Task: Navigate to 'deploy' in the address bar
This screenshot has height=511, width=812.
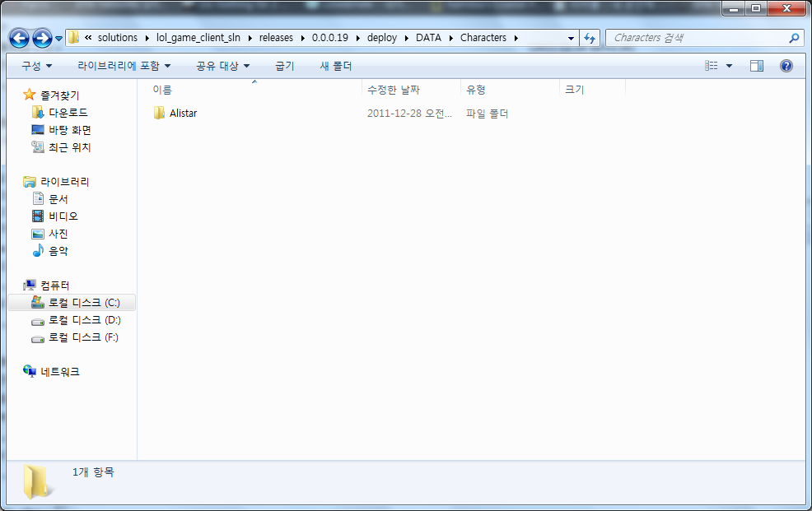Action: click(381, 37)
